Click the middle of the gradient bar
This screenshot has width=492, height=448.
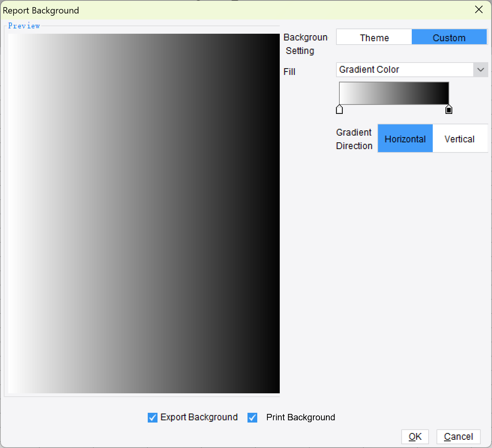(x=394, y=93)
